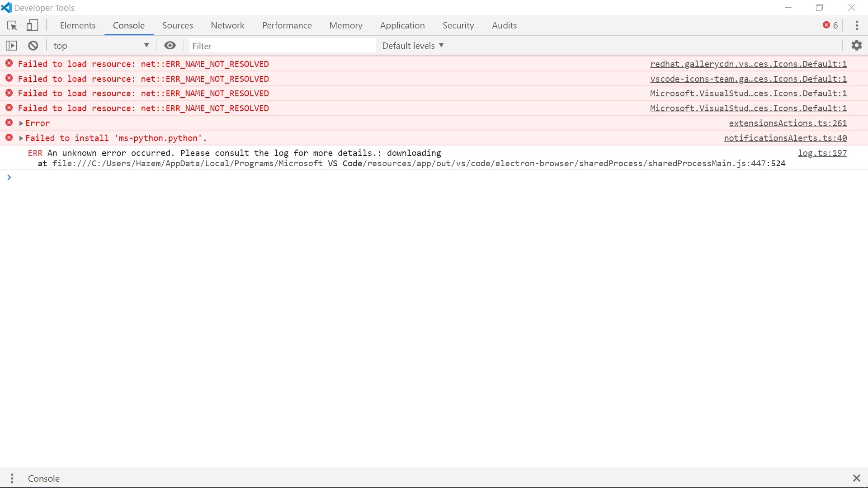Open the extensionsActions.ts:261 source link
Screen dimensions: 868x488
tap(788, 123)
